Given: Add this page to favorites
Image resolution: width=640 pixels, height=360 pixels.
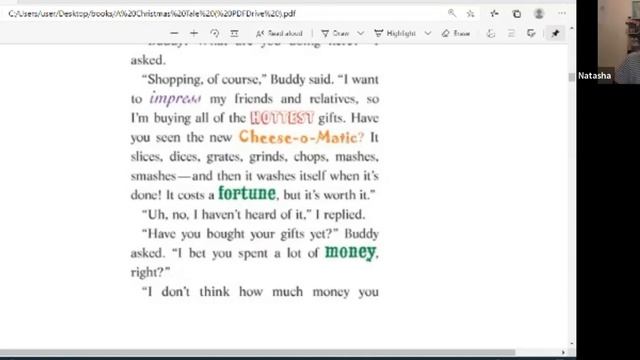Looking at the screenshot, I should pyautogui.click(x=471, y=13).
